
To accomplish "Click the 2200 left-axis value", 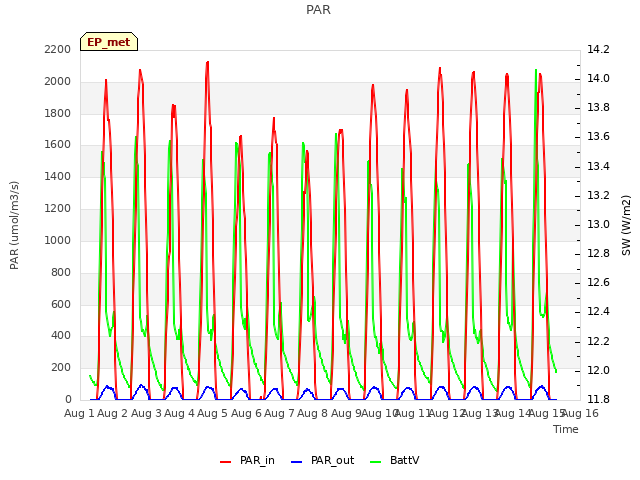I will coord(58,49).
